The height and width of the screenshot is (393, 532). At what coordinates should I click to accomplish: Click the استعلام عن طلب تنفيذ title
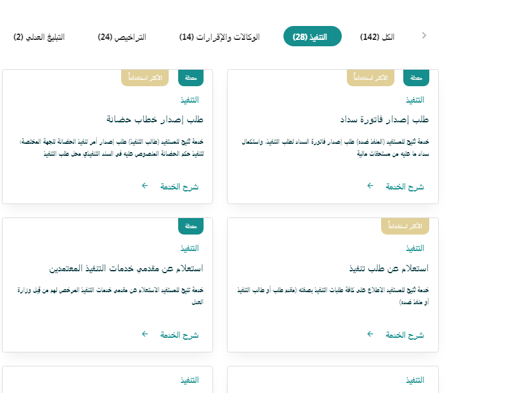point(389,267)
